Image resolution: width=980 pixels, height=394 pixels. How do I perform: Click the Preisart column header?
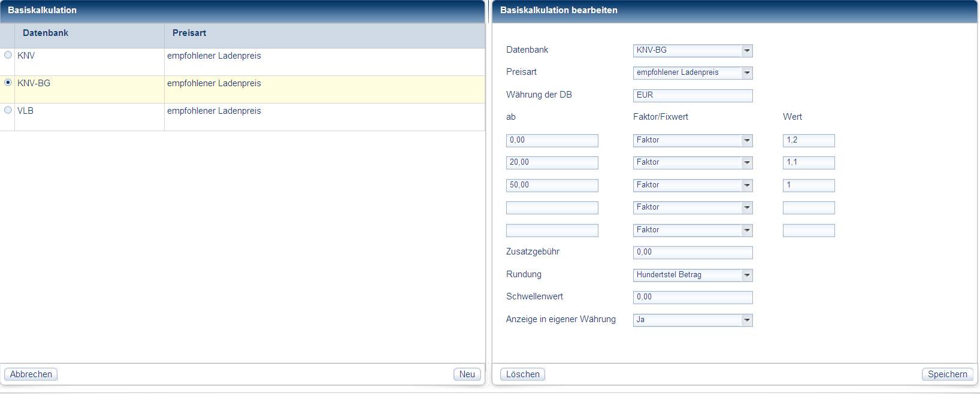click(x=189, y=34)
